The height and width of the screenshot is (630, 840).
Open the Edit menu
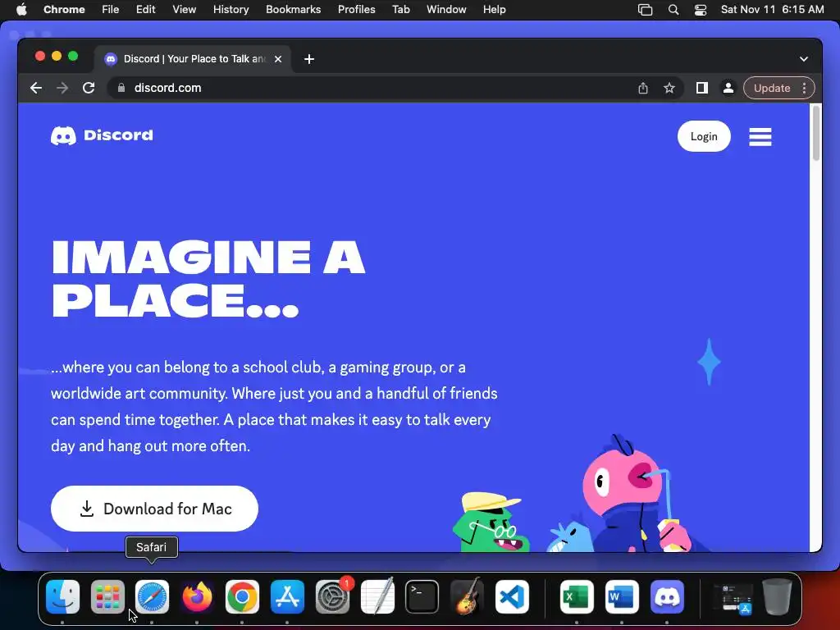pos(146,9)
